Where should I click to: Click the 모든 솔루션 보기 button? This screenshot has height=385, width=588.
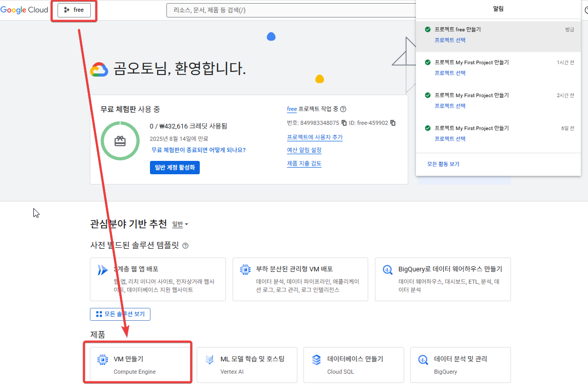120,314
